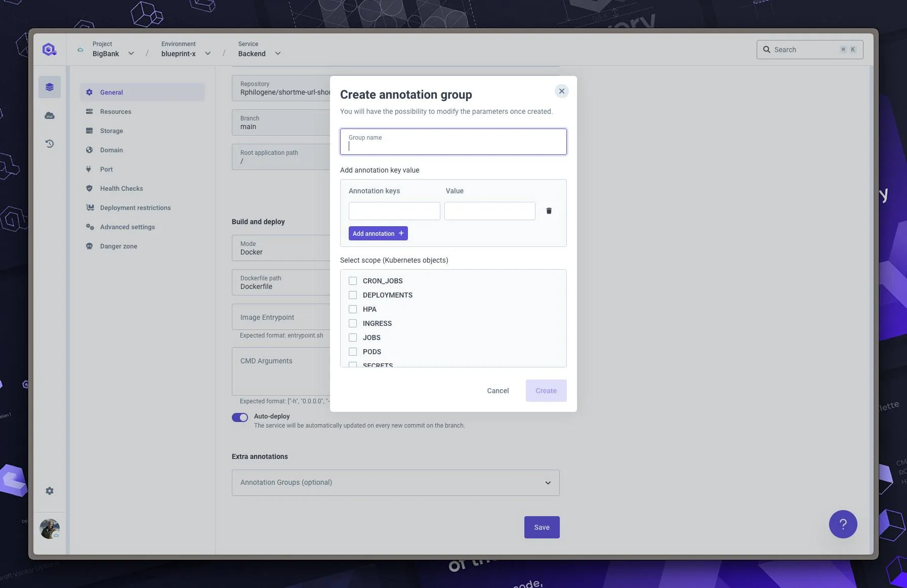Viewport: 907px width, 588px height.
Task: Click the Advanced settings gears icon
Action: (x=90, y=227)
